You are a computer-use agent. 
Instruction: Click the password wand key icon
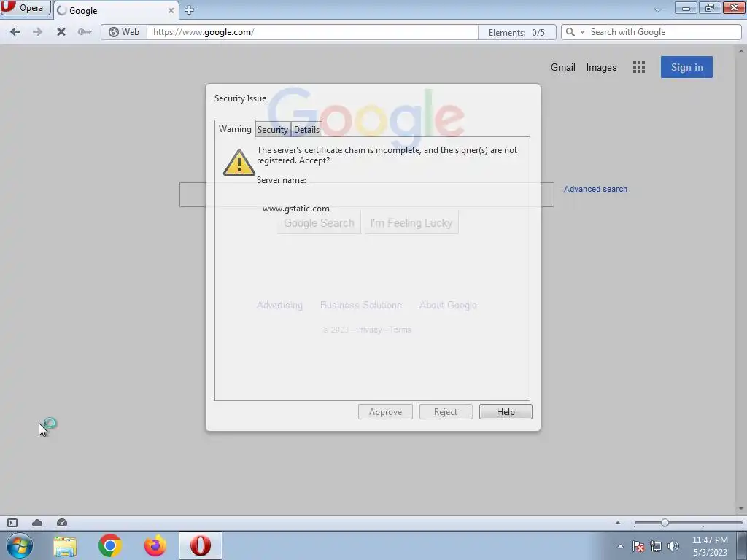pos(85,32)
